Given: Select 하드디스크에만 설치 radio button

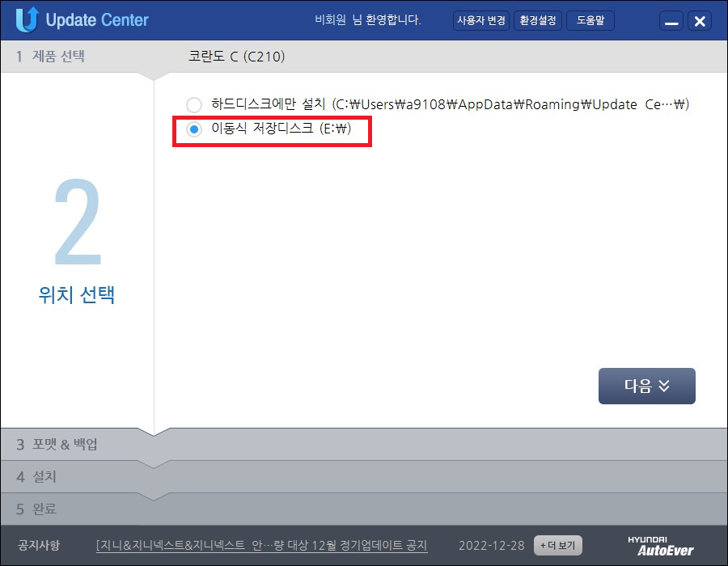Looking at the screenshot, I should click(x=194, y=105).
